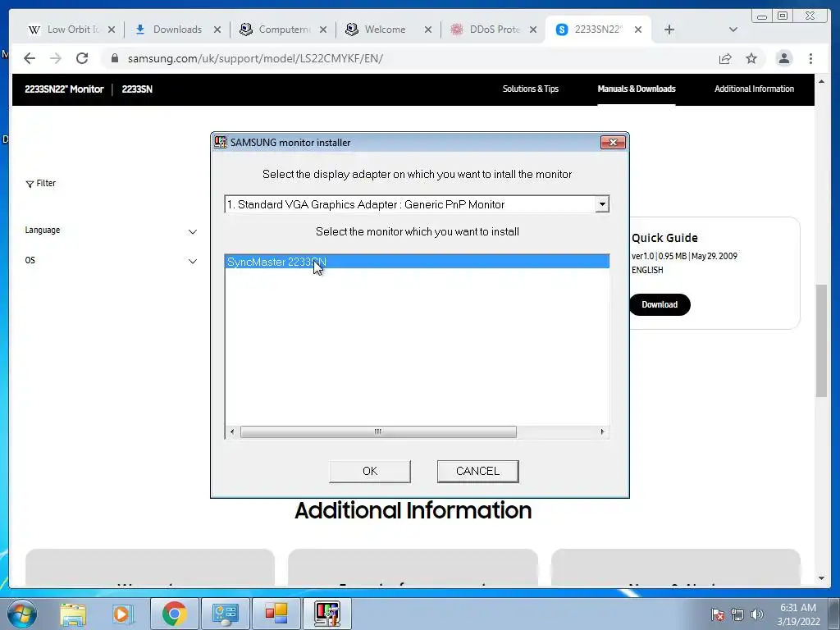Click the installer list scroll right arrow
The image size is (840, 630).
[602, 431]
